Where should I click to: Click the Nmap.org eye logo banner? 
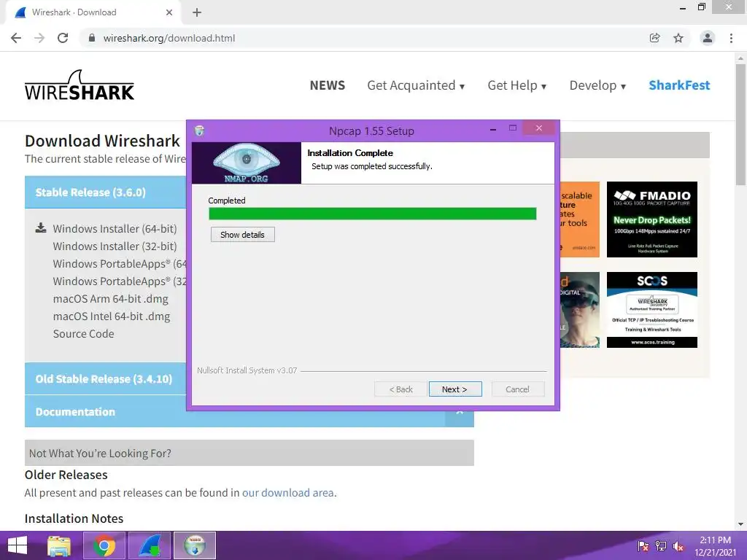pos(247,163)
